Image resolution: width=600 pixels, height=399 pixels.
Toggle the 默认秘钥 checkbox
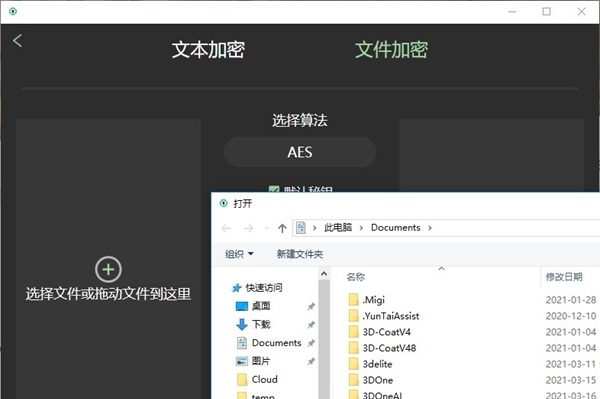click(x=274, y=190)
